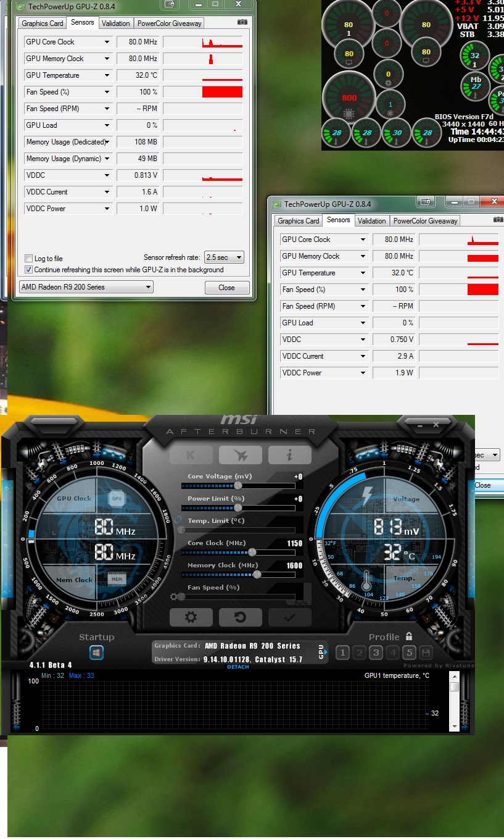
Task: Select profile slot 1 in Afterburner
Action: pyautogui.click(x=343, y=653)
